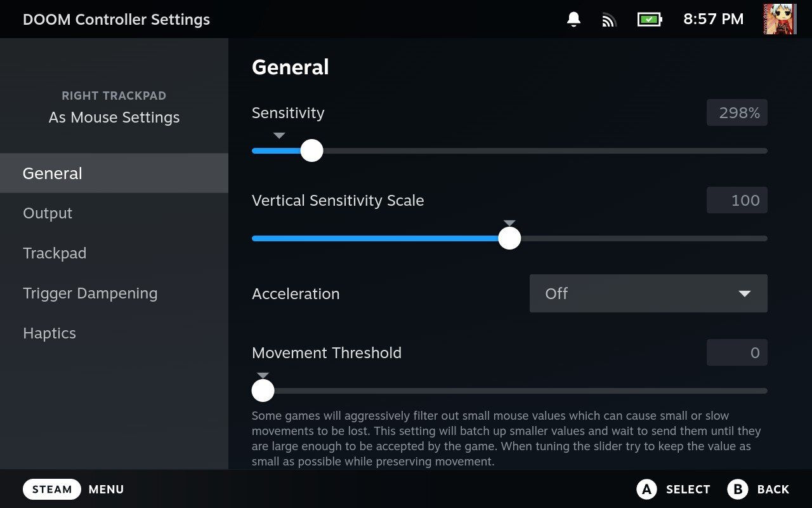This screenshot has height=508, width=812.
Task: Click the Vertical Sensitivity Scale value box
Action: [x=737, y=201]
